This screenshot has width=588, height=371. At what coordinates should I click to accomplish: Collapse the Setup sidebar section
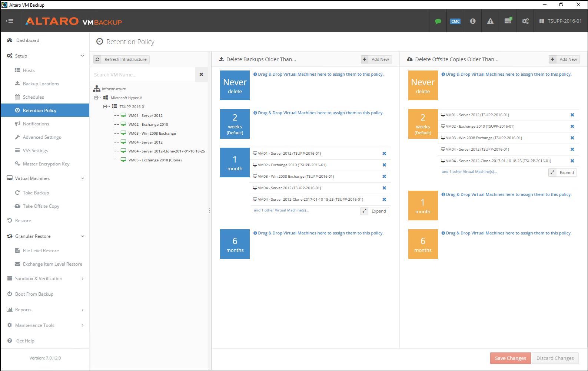pyautogui.click(x=82, y=56)
